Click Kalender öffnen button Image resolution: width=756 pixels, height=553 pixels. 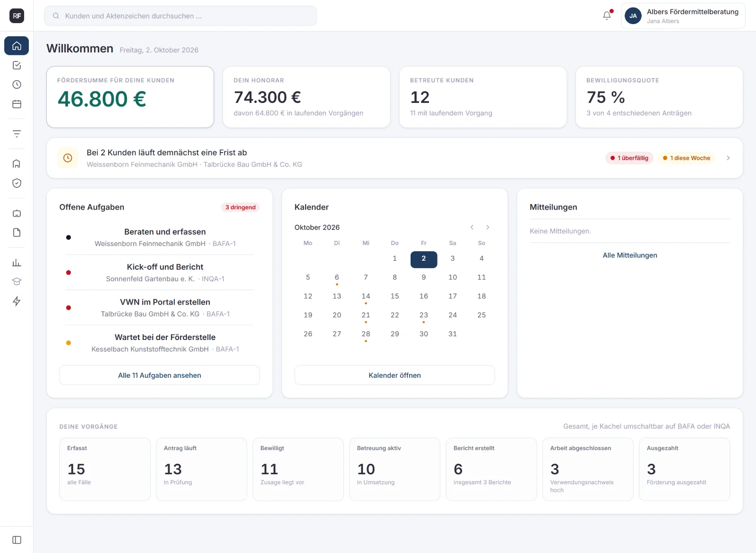(395, 375)
